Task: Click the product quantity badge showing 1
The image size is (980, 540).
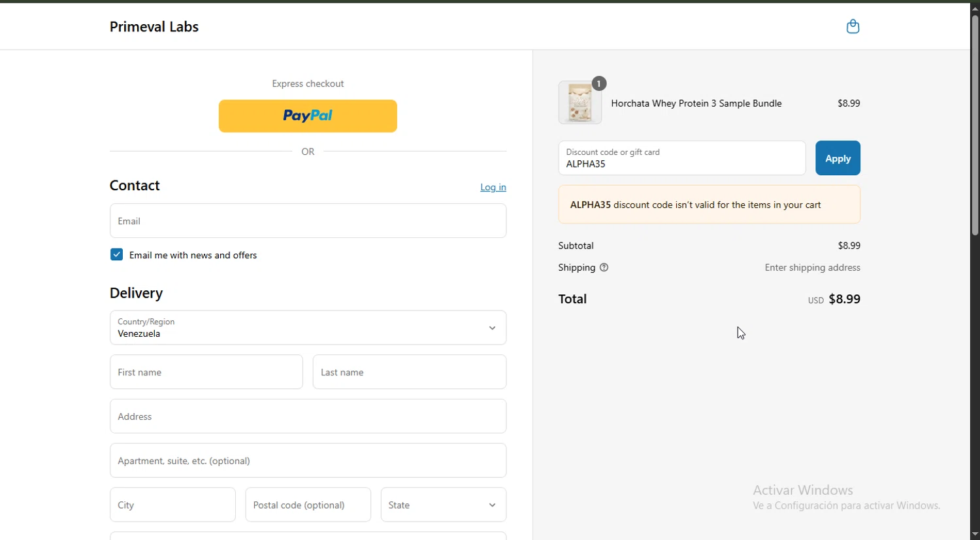Action: point(599,84)
